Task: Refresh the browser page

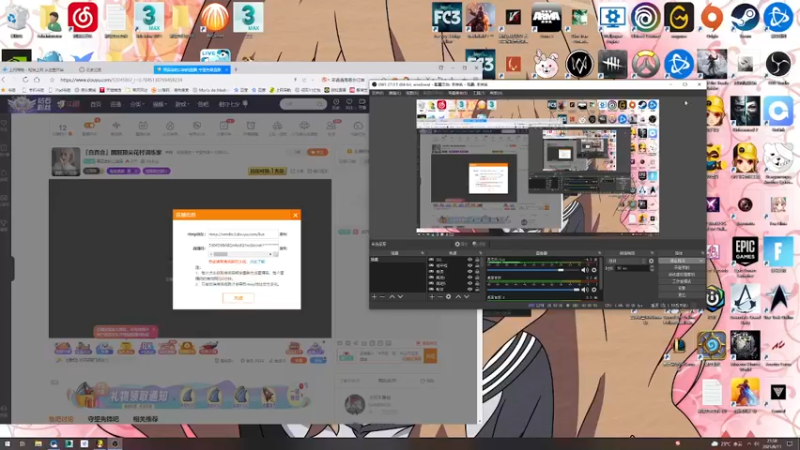Action: (25, 80)
